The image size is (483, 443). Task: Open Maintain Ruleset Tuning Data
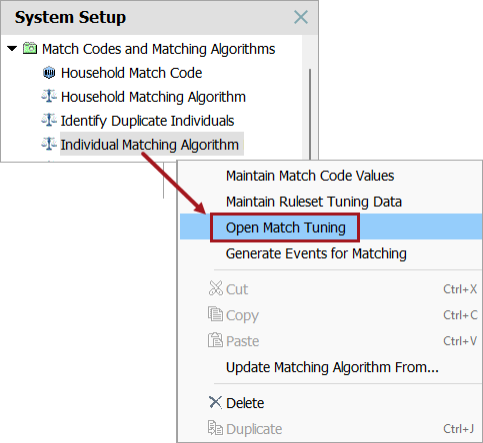[314, 202]
